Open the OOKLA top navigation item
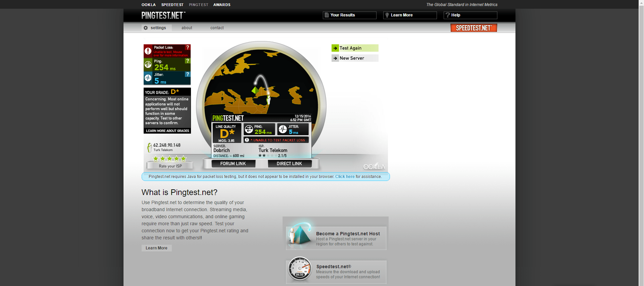644x286 pixels. pos(149,5)
